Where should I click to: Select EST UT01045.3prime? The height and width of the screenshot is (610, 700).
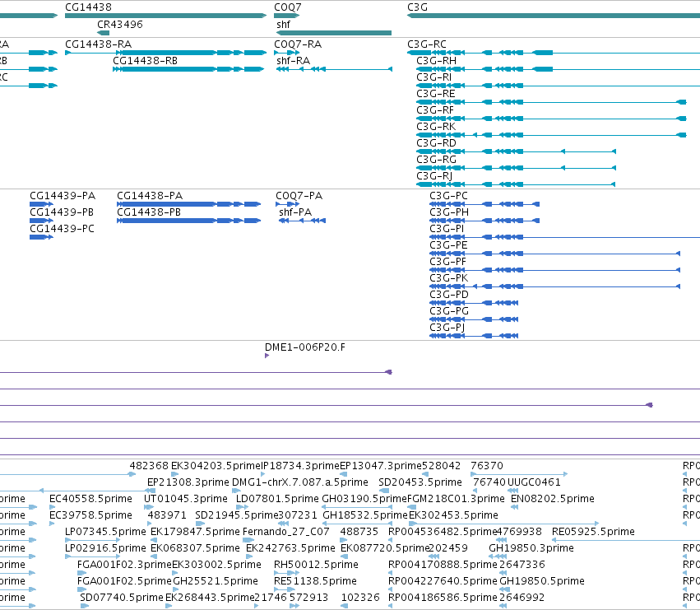tap(186, 499)
